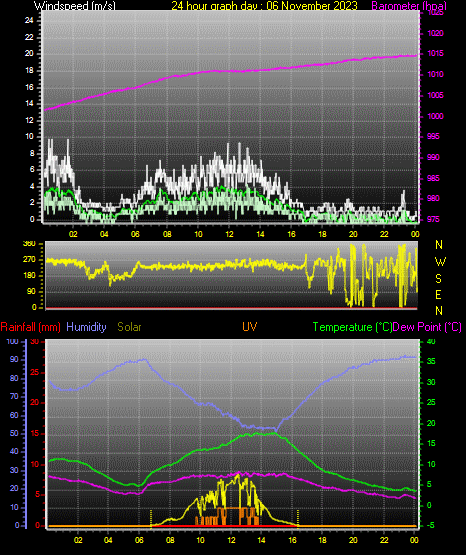Click hour label 14 under bottom humidity graph

coord(261,540)
